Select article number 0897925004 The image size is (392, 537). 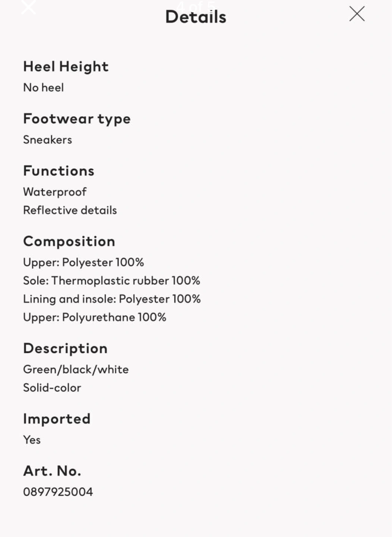click(x=58, y=492)
